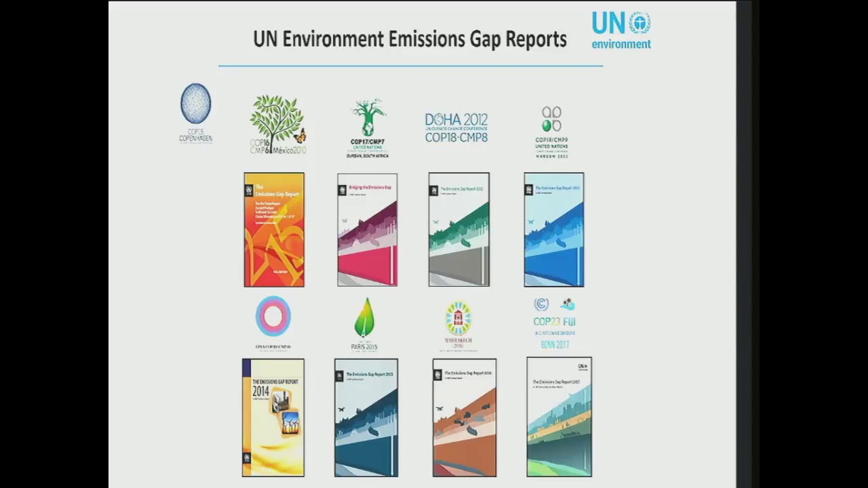The width and height of the screenshot is (868, 488).
Task: Click the slide title UN Environment Emissions Gap Reports
Action: point(410,39)
